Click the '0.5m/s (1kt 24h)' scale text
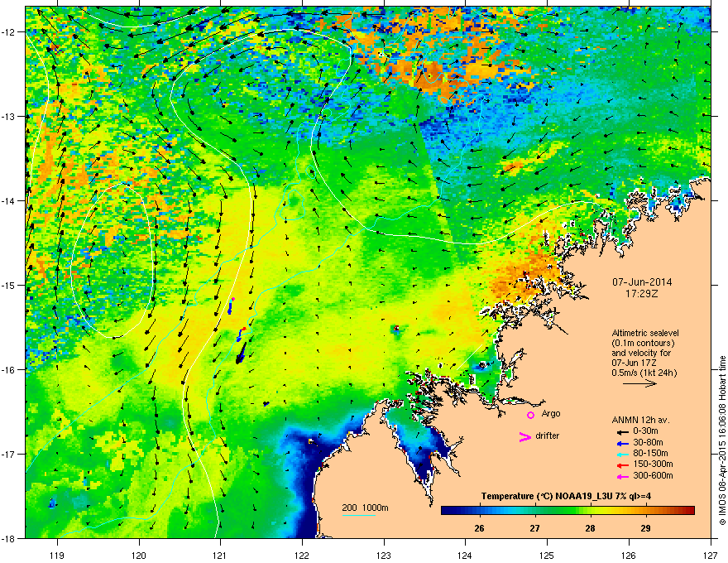 tap(644, 373)
